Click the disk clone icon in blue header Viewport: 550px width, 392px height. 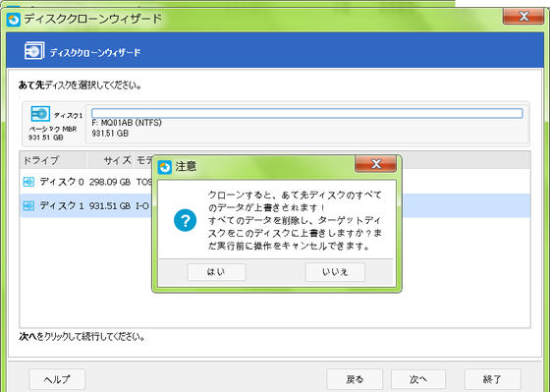34,50
